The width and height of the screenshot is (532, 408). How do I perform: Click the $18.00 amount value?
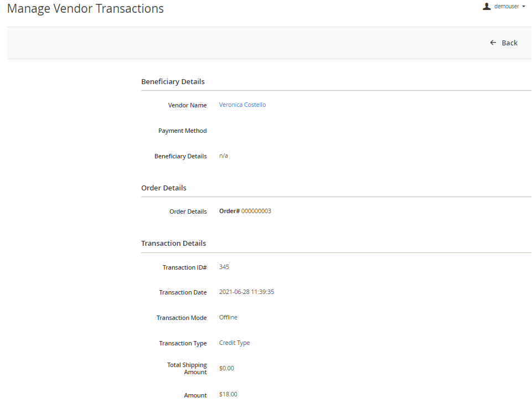pos(228,394)
